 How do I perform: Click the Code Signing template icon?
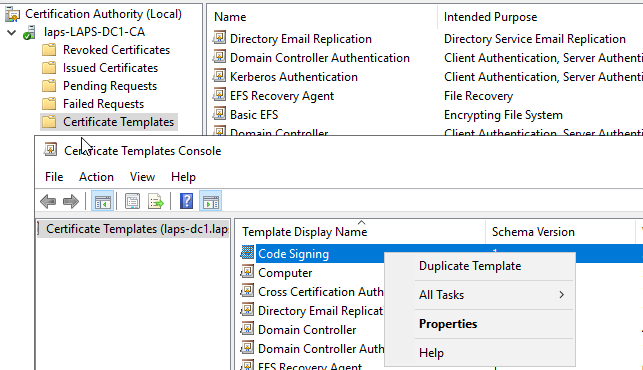point(247,252)
